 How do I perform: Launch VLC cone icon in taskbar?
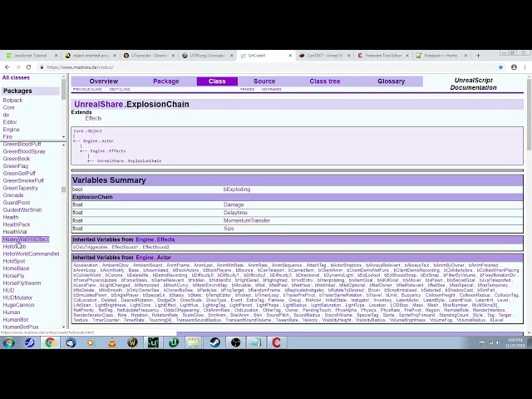(111, 342)
